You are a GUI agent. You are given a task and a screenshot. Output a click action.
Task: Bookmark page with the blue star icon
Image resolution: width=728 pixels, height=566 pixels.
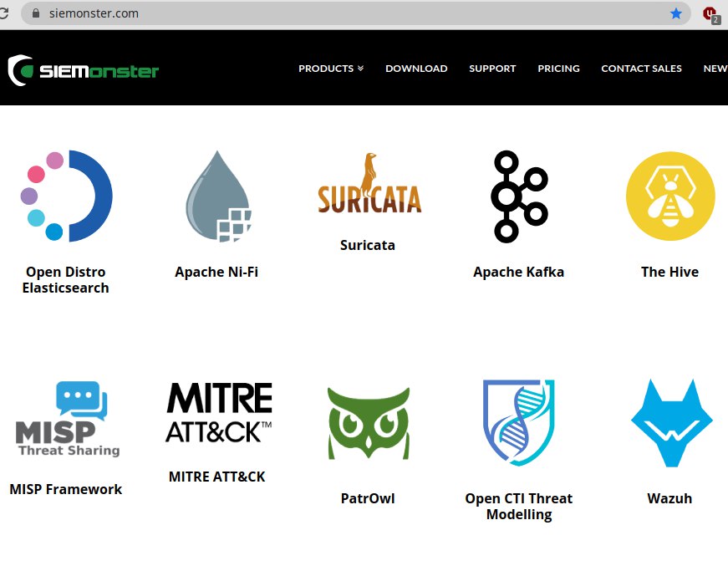tap(676, 13)
